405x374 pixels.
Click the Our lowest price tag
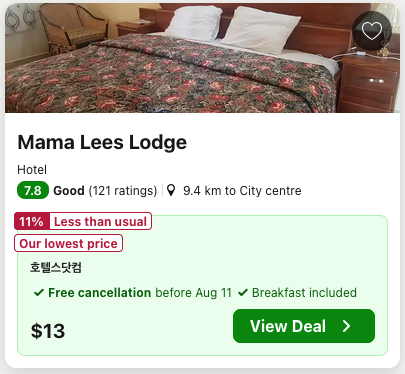pyautogui.click(x=68, y=243)
